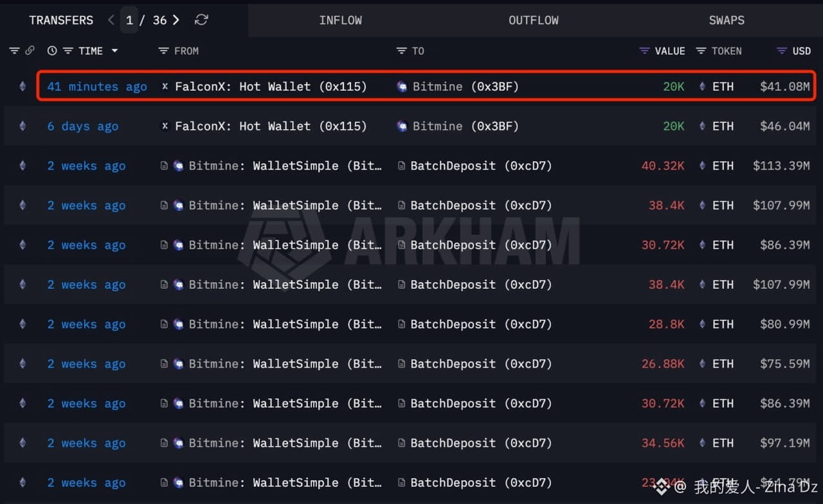Viewport: 823px width, 504px height.
Task: Select the TRANSFERS tab
Action: (61, 20)
